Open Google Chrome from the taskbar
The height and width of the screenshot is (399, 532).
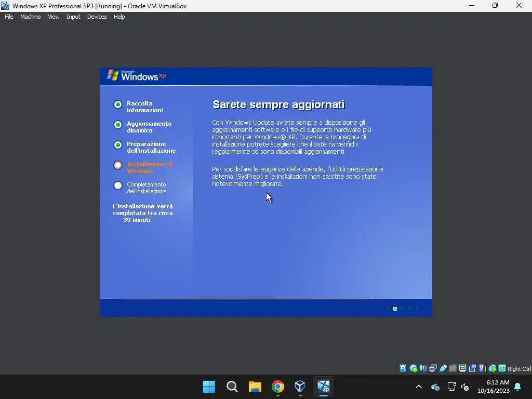pos(278,387)
